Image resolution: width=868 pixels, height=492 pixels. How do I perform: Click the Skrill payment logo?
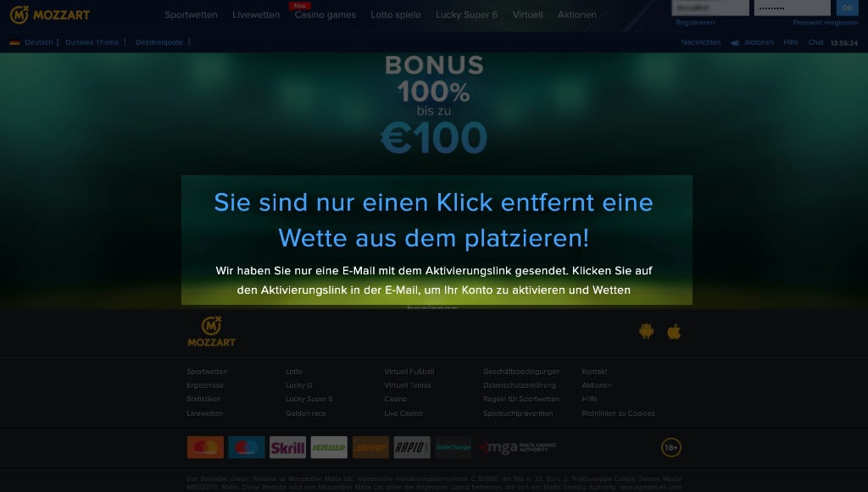287,447
